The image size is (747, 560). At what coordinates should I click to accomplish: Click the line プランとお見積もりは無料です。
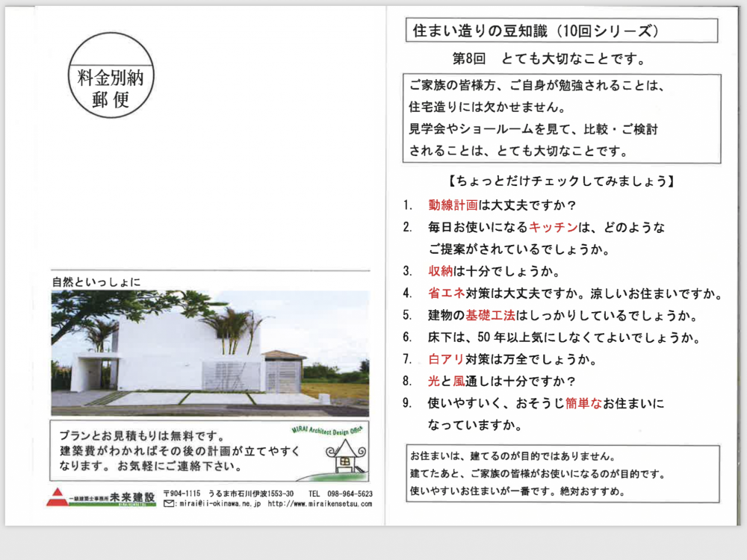[x=143, y=436]
